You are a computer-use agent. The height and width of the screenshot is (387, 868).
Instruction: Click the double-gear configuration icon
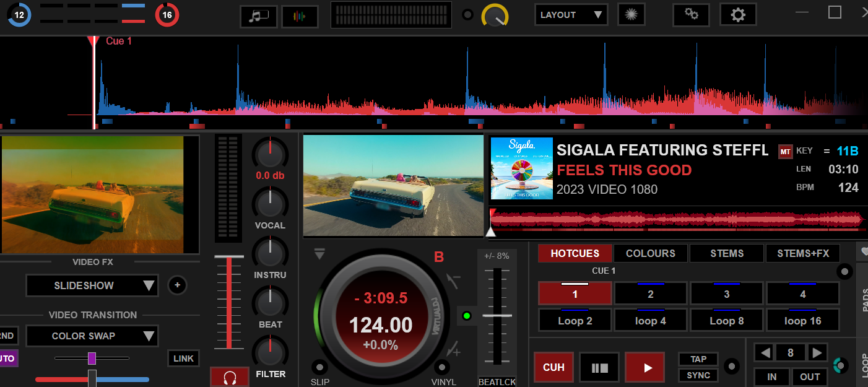point(691,15)
